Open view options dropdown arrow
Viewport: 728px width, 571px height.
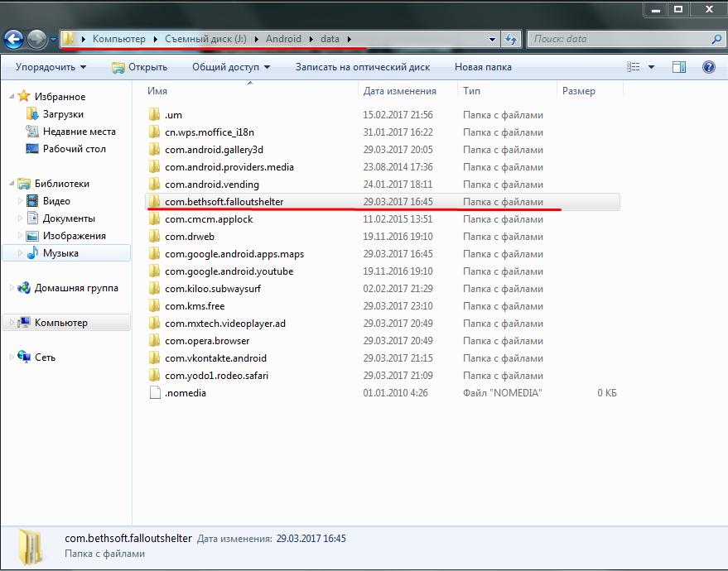(651, 67)
